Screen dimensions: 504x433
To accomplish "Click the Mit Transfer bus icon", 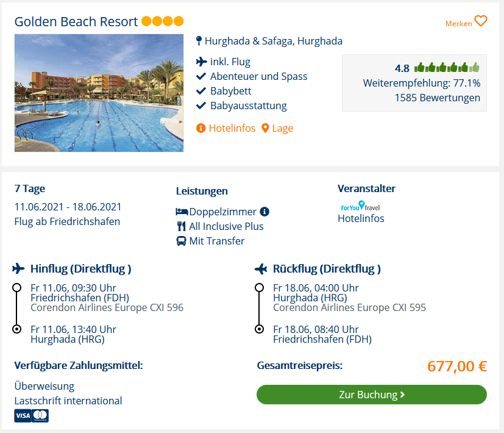I will coord(181,241).
